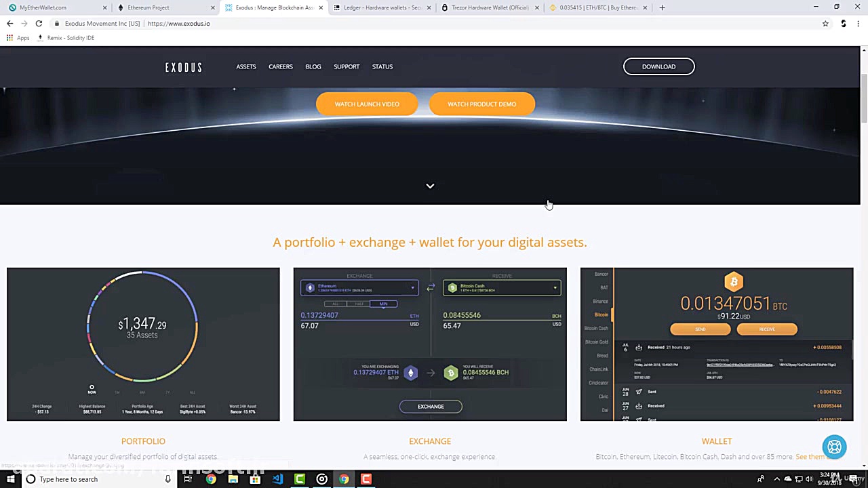Close the Ledger tab

coord(429,7)
